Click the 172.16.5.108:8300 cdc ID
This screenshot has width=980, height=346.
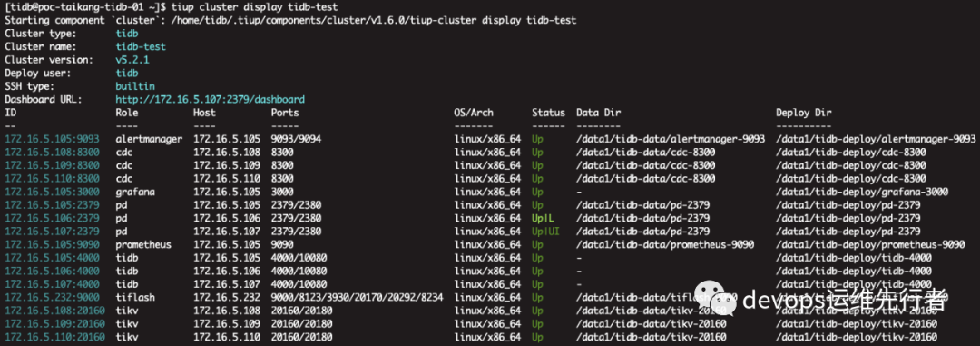[53, 152]
